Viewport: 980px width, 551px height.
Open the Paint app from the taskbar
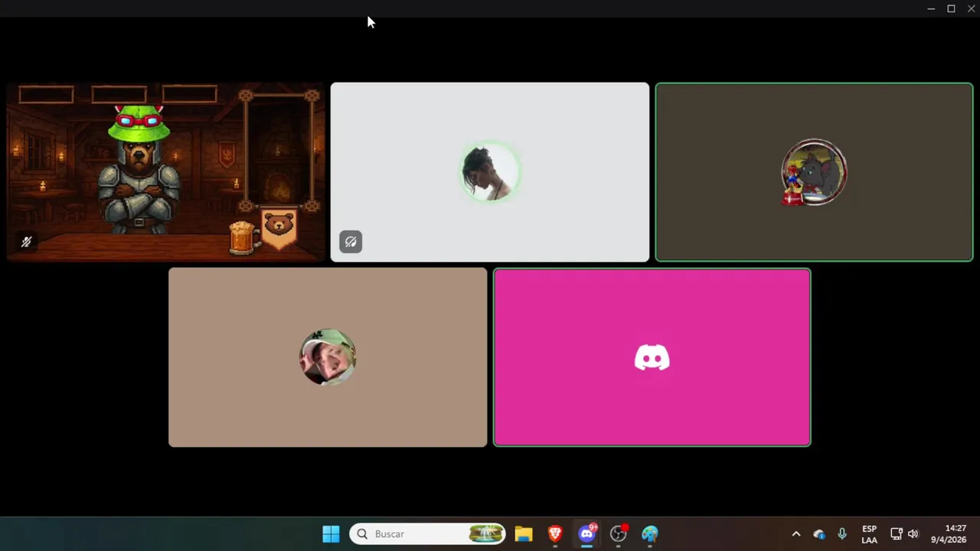click(650, 533)
